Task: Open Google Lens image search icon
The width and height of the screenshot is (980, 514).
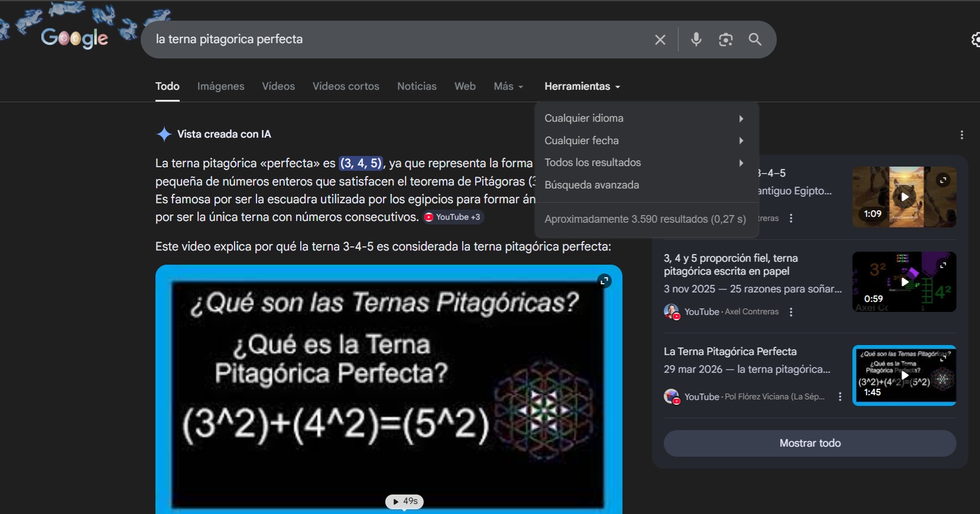Action: point(726,40)
